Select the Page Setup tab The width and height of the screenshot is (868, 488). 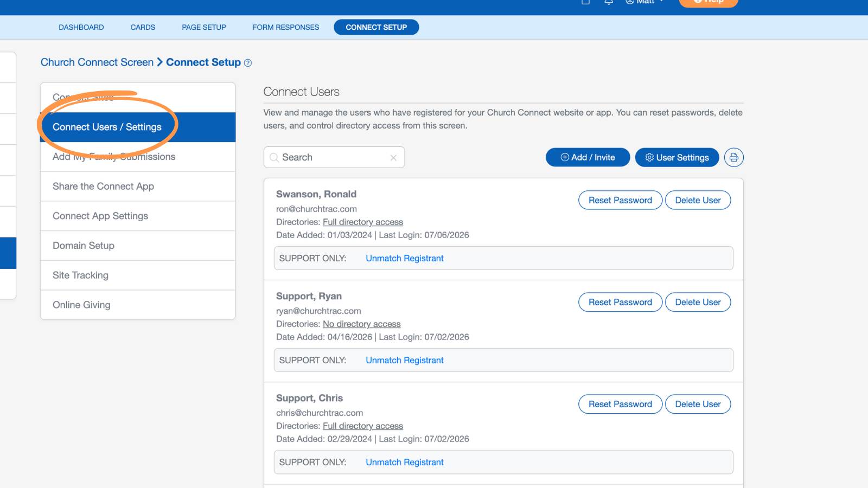tap(204, 27)
